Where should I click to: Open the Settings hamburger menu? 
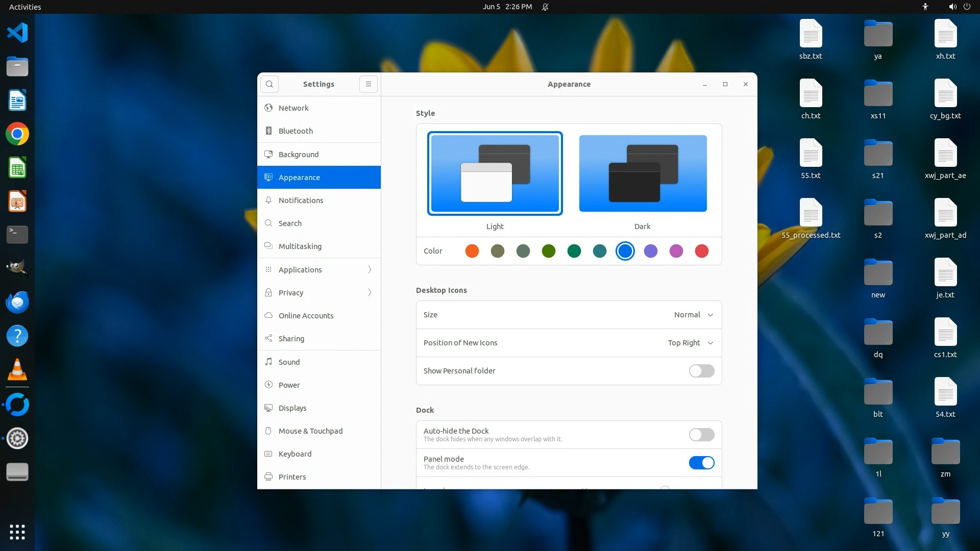(x=369, y=84)
